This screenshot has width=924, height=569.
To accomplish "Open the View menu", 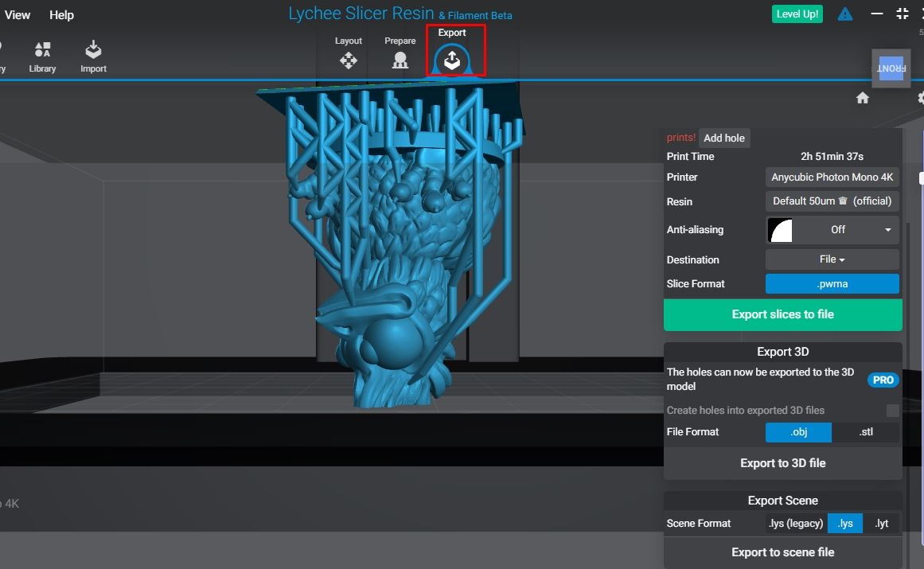I will pyautogui.click(x=17, y=15).
